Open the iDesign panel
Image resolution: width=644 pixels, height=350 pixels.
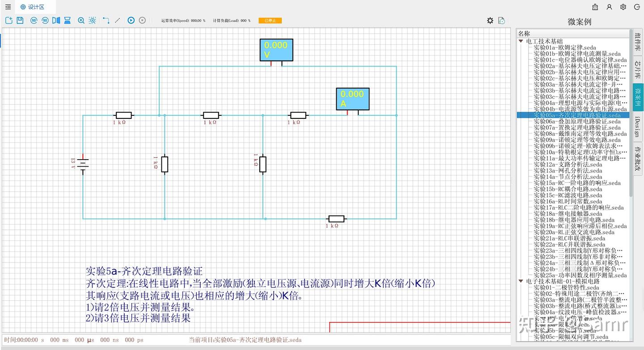coord(637,127)
